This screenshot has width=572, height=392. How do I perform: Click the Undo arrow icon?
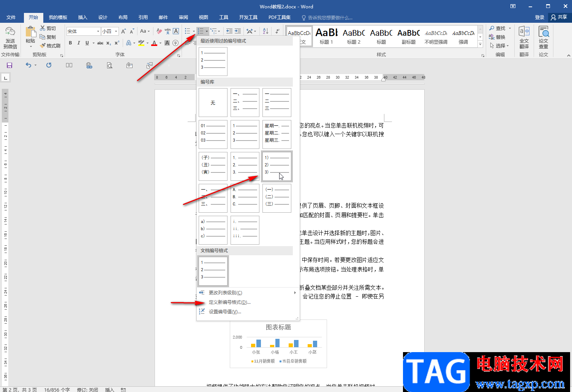click(x=28, y=65)
